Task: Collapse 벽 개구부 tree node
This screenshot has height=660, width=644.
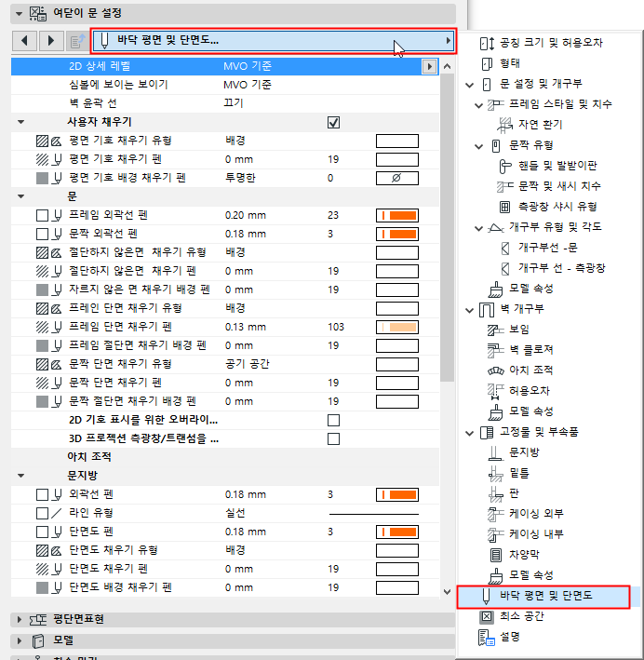Action: [x=470, y=311]
